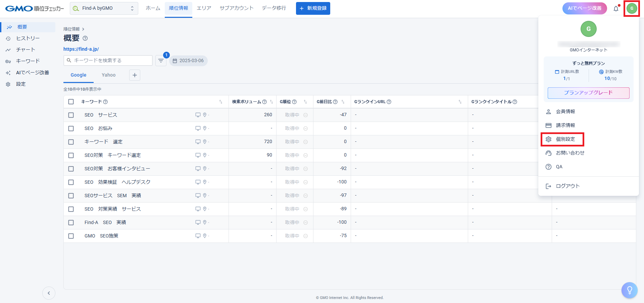This screenshot has width=644, height=303.
Task: Click the help icon next to 検索ボリューム
Action: pos(264,102)
